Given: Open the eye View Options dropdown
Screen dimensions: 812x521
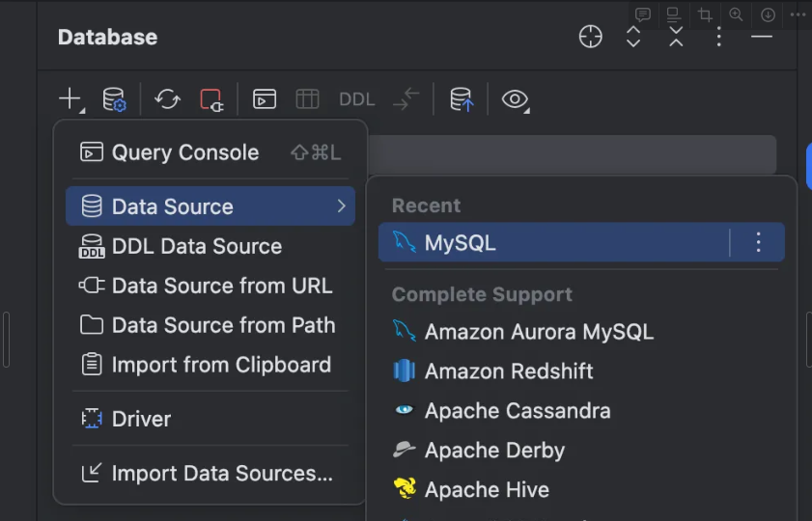Looking at the screenshot, I should pyautogui.click(x=516, y=99).
